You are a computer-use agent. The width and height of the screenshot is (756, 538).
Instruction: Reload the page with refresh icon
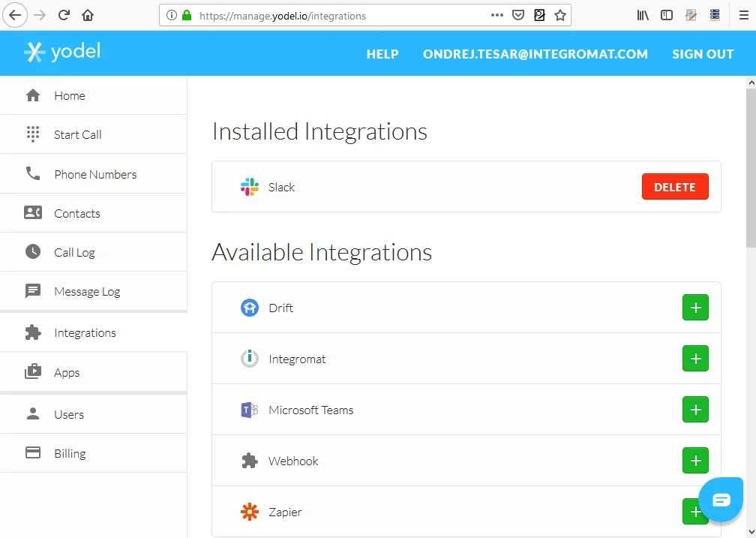64,16
